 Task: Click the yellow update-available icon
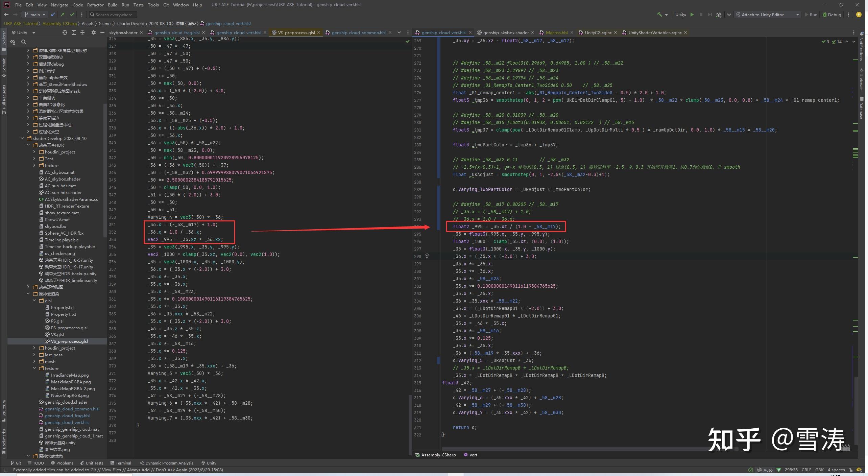859,15
